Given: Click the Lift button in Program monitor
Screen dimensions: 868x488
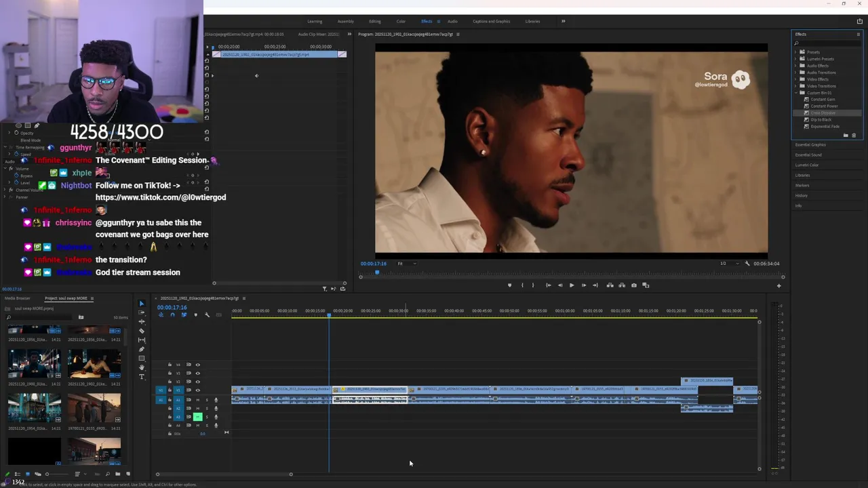Looking at the screenshot, I should pos(610,285).
